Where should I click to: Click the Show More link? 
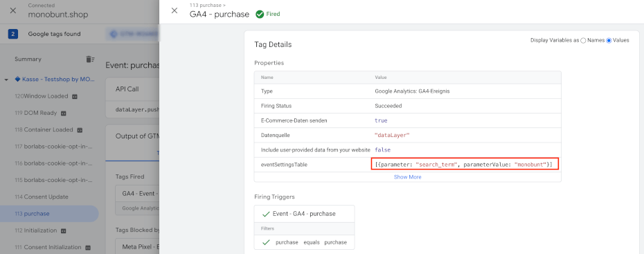pos(407,177)
